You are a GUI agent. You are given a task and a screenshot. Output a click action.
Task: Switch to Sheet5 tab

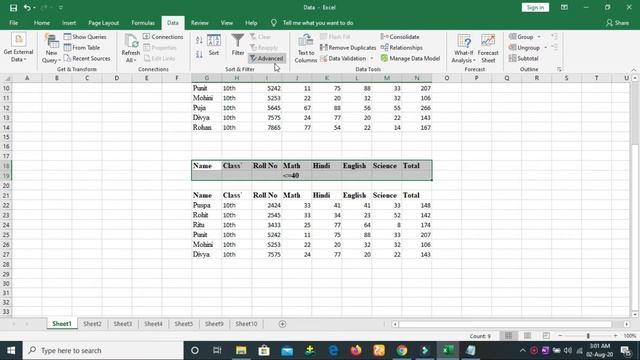184,324
